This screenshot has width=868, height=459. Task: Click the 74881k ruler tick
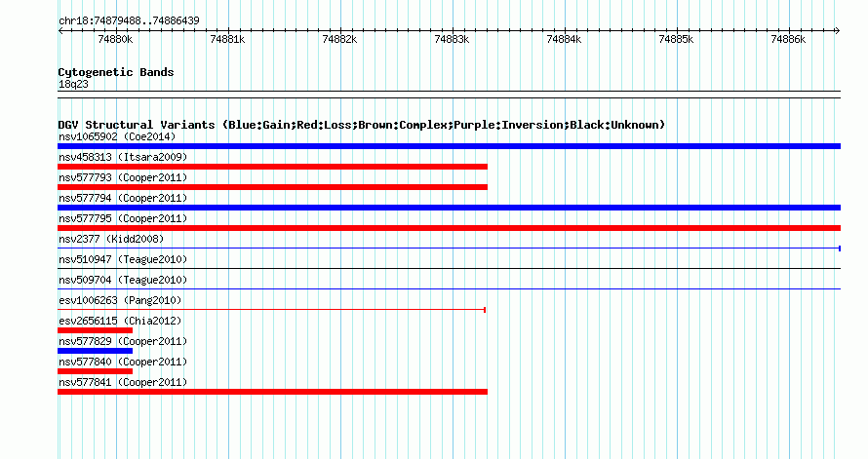point(227,39)
